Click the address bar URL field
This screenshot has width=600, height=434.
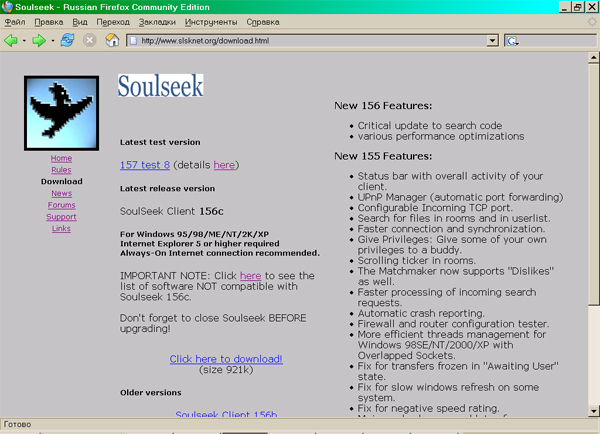[312, 41]
